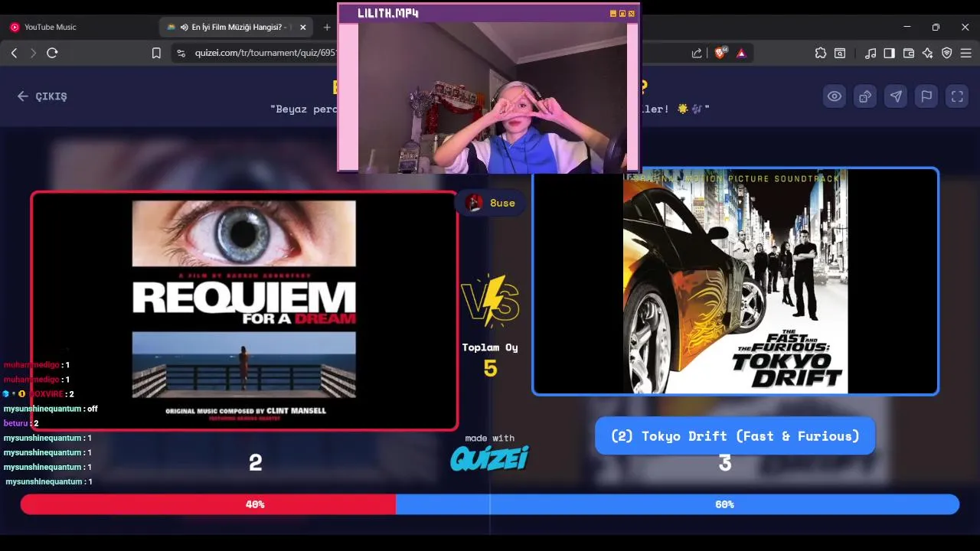
Task: Click the LILITH.MP4 webcam overlay title
Action: [387, 13]
